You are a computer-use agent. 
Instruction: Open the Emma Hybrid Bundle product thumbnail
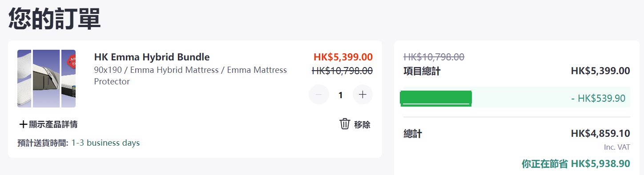(x=46, y=79)
